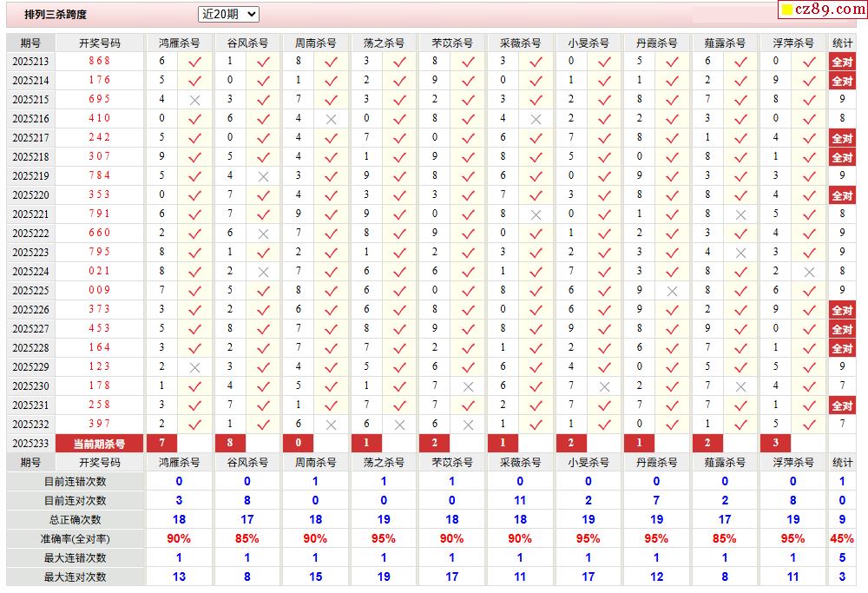The width and height of the screenshot is (868, 593).
Task: Click period number 2025233
Action: coord(30,444)
